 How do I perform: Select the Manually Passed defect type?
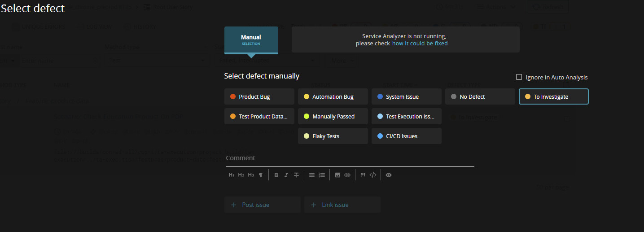coord(333,116)
